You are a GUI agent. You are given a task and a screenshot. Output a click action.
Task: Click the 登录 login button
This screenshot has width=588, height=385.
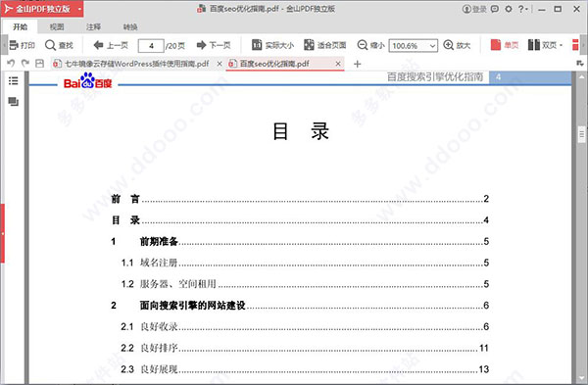click(474, 9)
